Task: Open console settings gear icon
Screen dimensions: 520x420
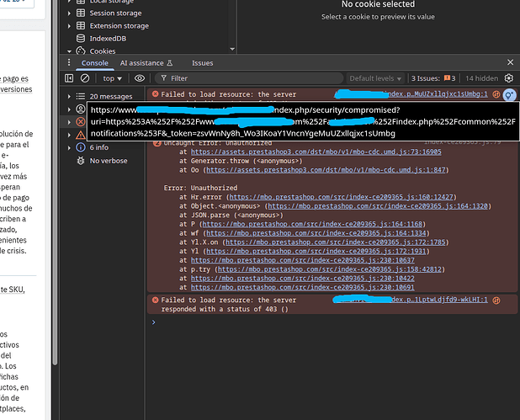Action: 509,78
